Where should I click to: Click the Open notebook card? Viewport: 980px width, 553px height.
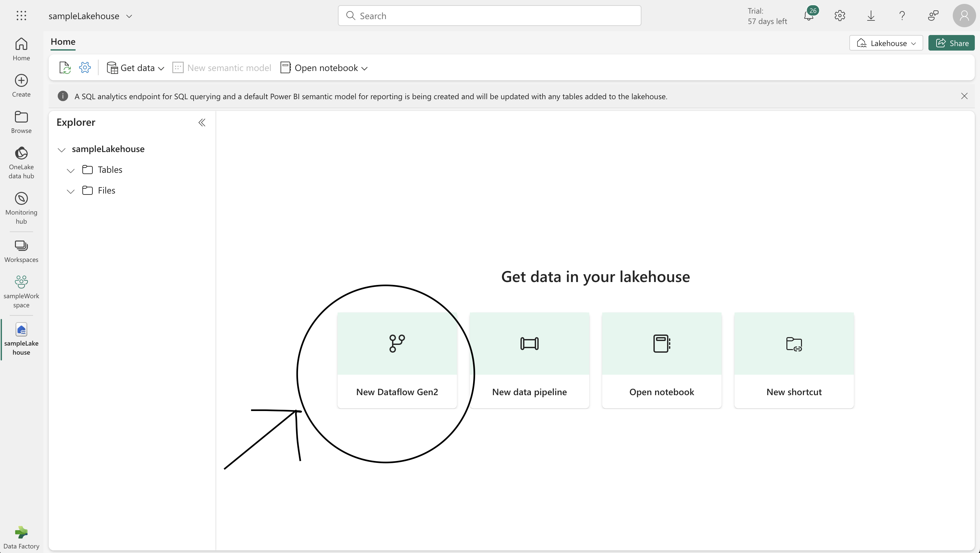tap(662, 360)
